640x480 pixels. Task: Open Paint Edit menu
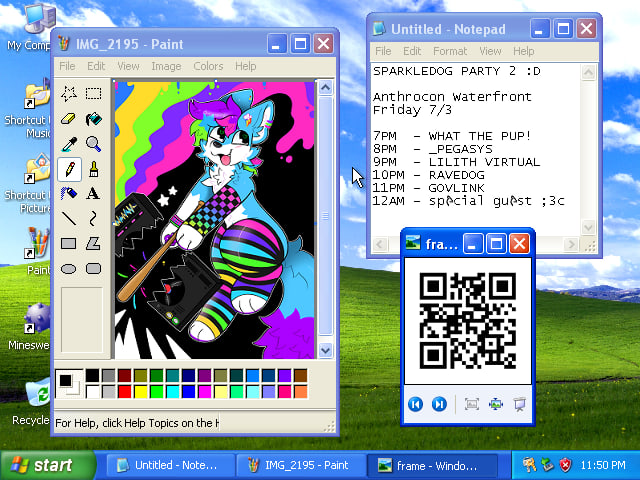pyautogui.click(x=96, y=66)
